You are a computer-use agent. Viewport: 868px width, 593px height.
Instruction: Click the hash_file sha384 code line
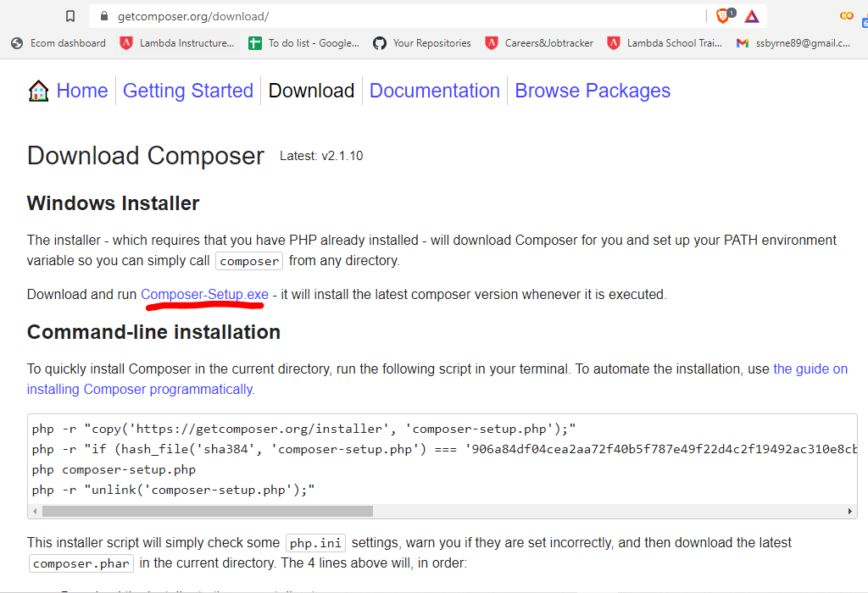(444, 449)
